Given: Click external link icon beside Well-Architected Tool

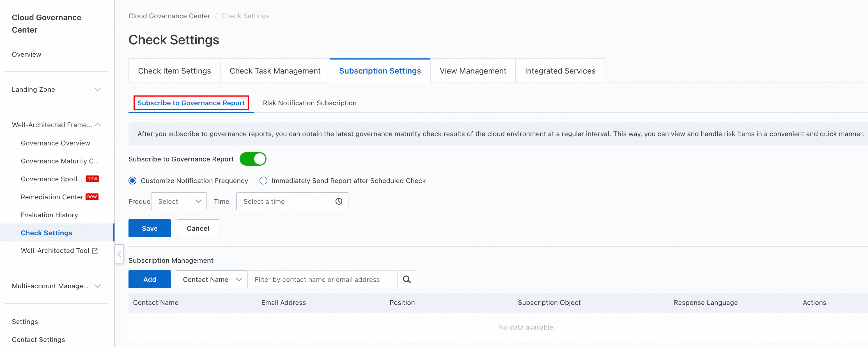Looking at the screenshot, I should click(x=95, y=251).
